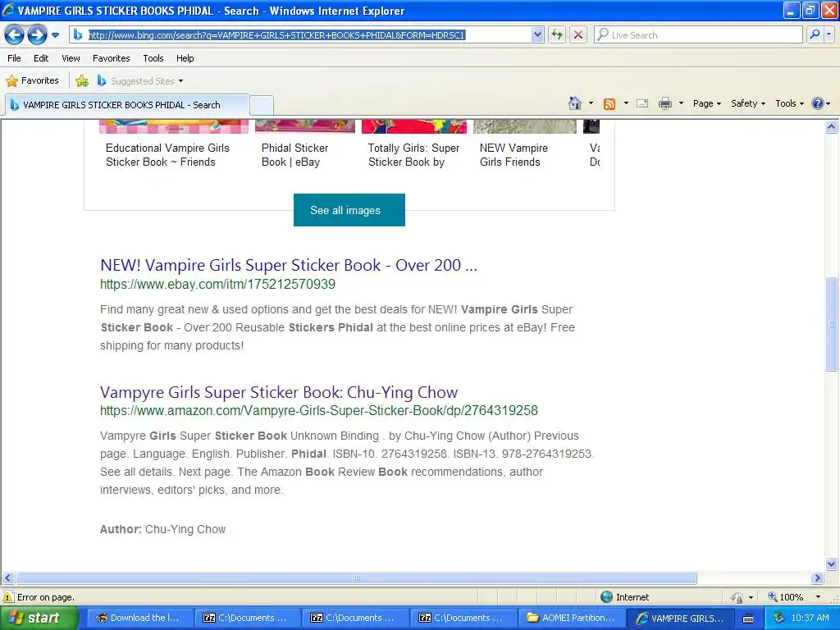Click the VAMPIRE GIRLS taskbar button

point(680,618)
